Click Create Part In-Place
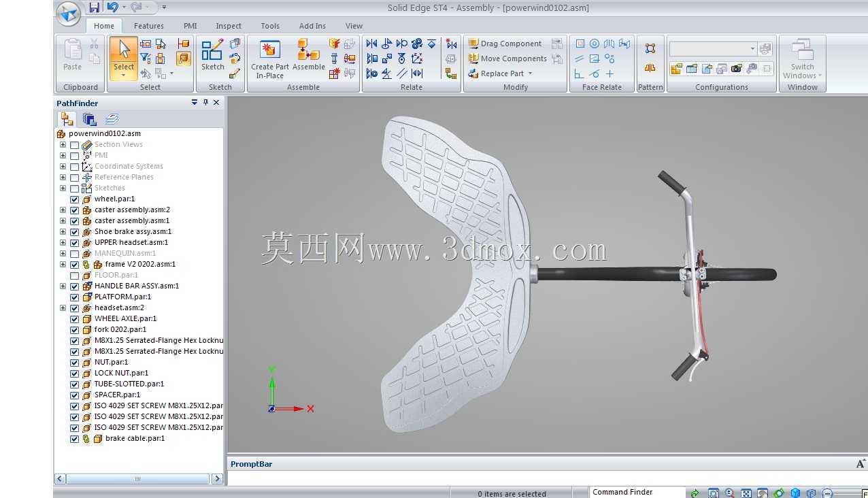Viewport: 868px width, 498px height. coord(270,59)
